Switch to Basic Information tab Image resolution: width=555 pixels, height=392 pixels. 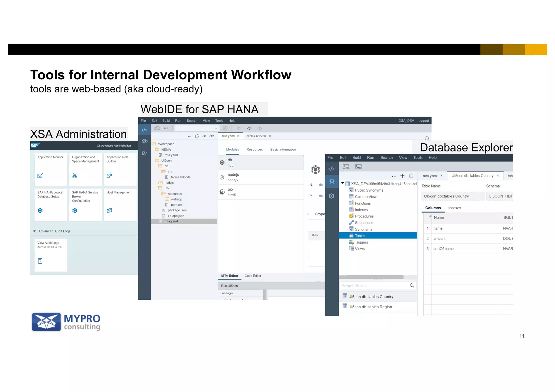tap(283, 149)
